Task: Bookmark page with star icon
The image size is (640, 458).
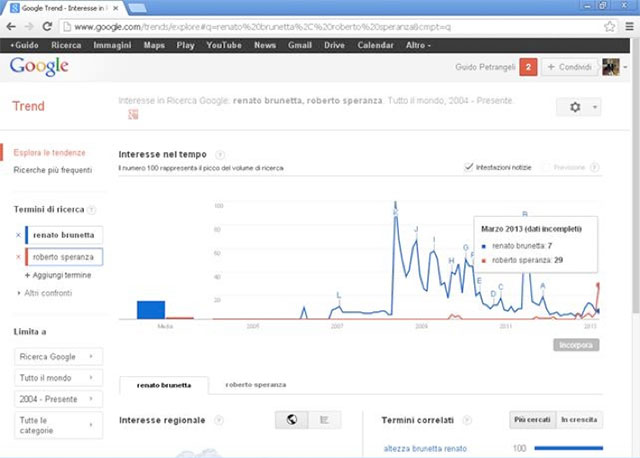Action: (x=609, y=27)
